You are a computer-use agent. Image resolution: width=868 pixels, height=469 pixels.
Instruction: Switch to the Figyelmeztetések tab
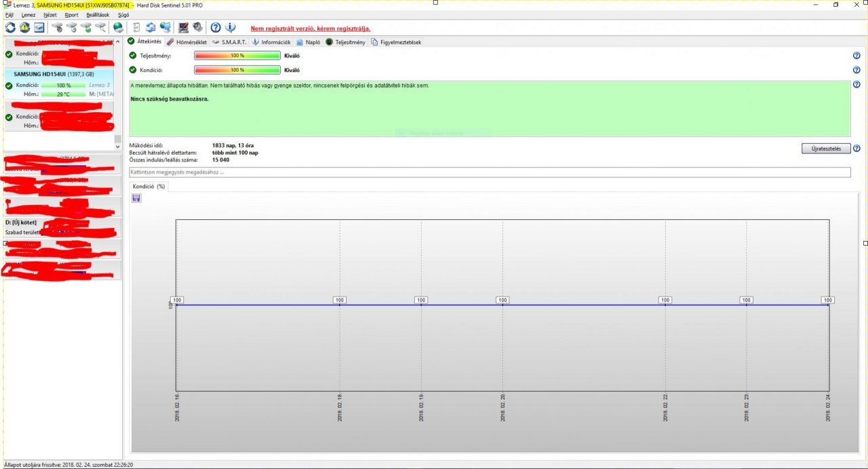[x=397, y=42]
